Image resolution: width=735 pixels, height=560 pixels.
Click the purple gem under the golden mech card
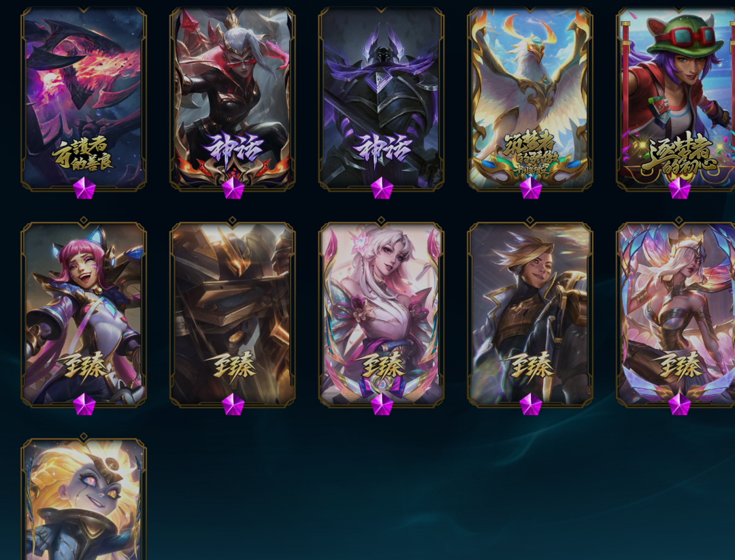233,404
